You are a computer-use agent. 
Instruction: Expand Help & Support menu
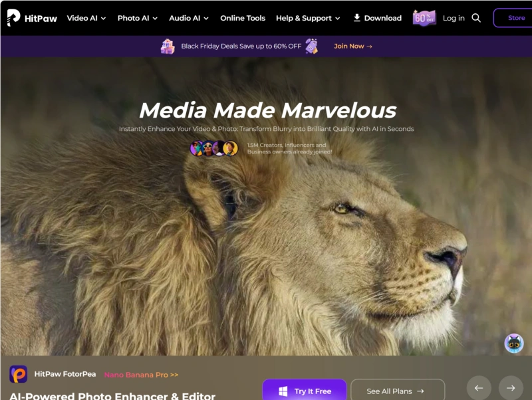click(308, 18)
